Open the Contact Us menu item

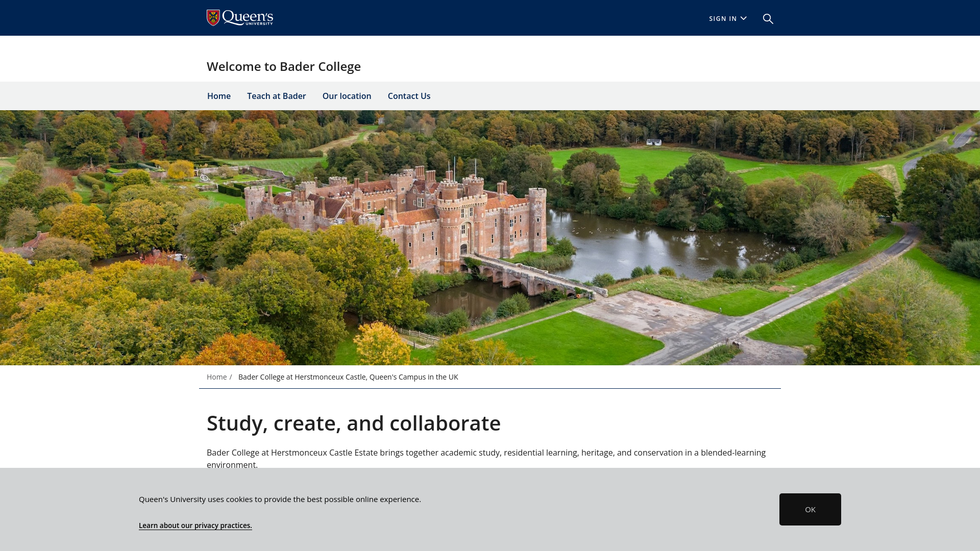coord(409,96)
